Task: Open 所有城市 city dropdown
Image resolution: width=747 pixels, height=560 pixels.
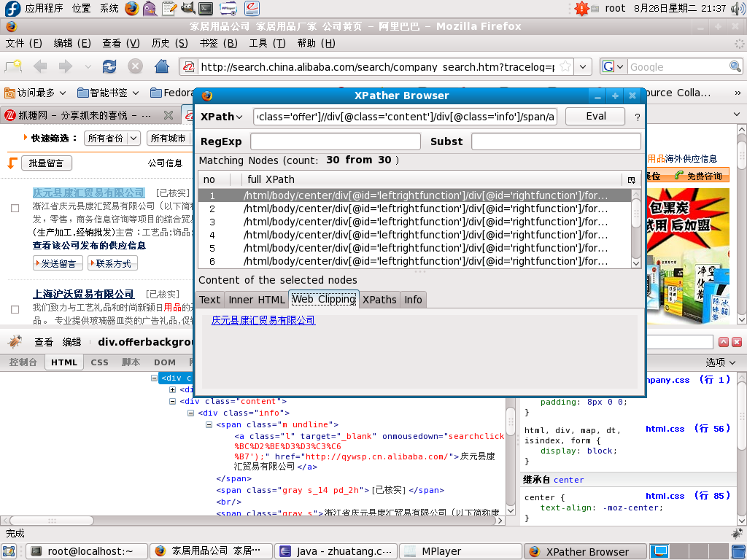Action: pos(169,138)
